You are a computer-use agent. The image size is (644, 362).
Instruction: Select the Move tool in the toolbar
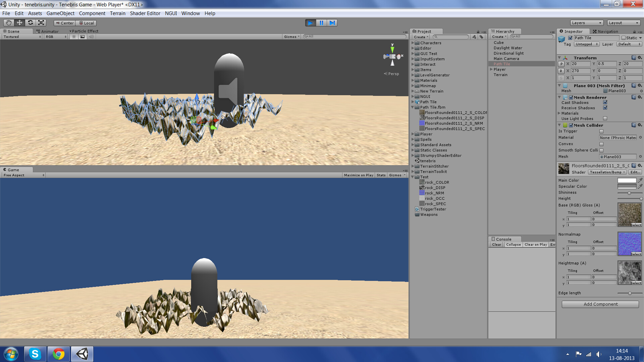pyautogui.click(x=19, y=22)
